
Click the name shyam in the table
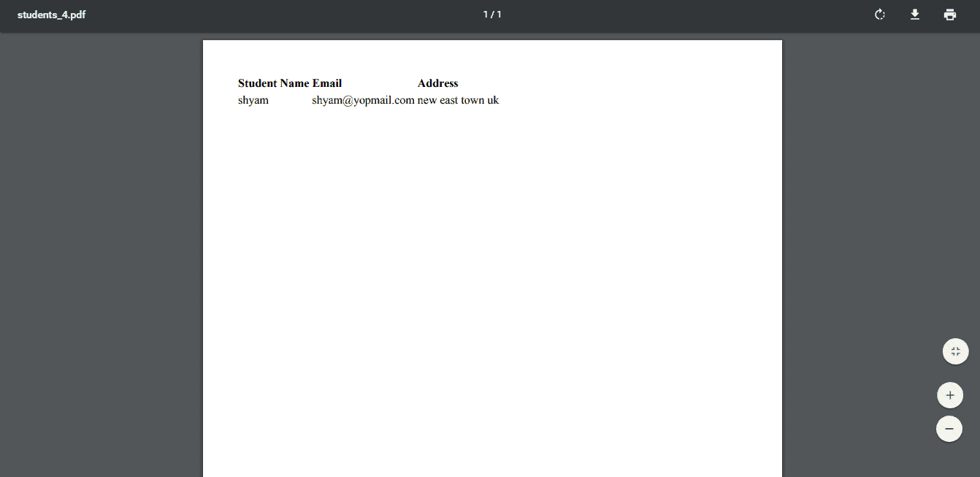point(253,100)
